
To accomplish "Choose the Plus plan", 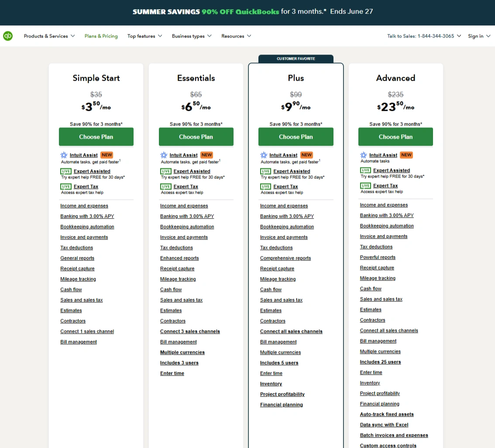I will pyautogui.click(x=296, y=137).
